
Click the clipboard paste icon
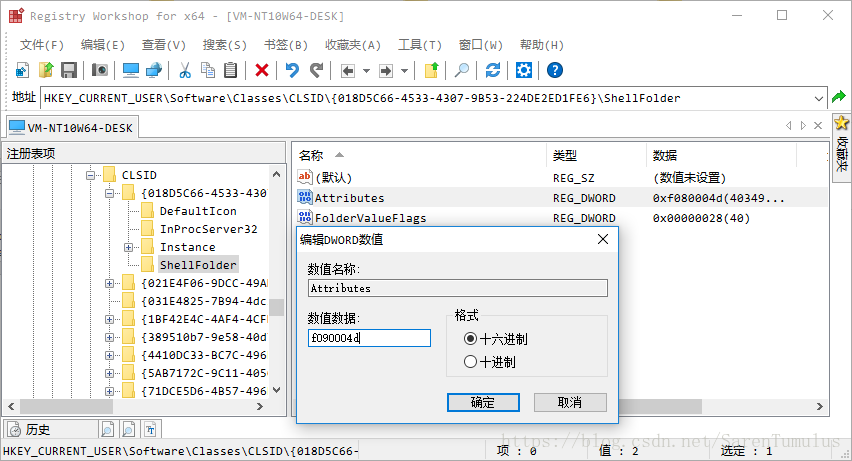coord(230,70)
